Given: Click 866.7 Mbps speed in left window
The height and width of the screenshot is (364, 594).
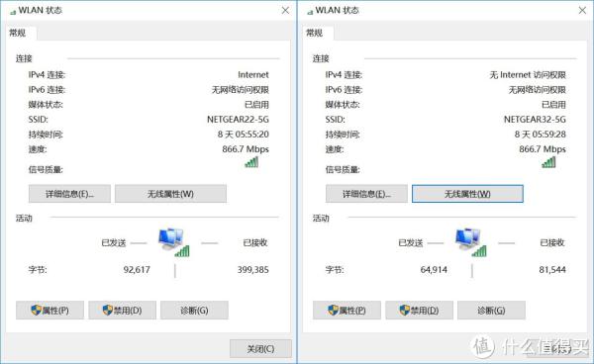Looking at the screenshot, I should (246, 149).
